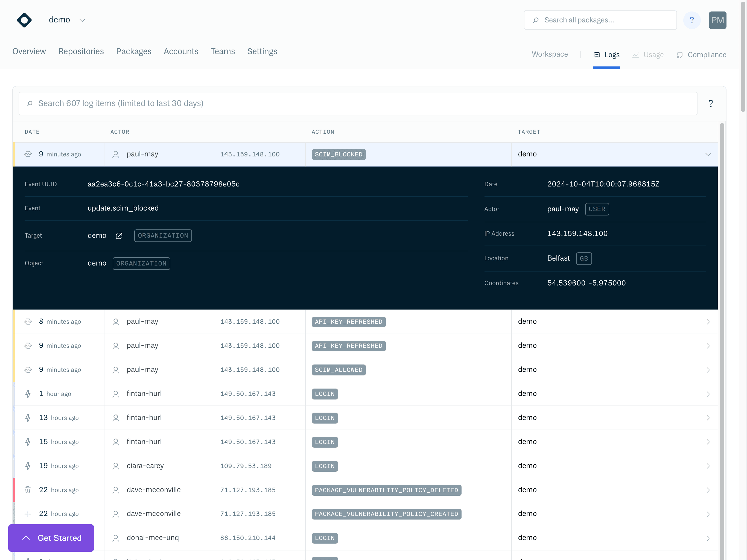
Task: Click the chart icon next to Usage
Action: [x=635, y=55]
